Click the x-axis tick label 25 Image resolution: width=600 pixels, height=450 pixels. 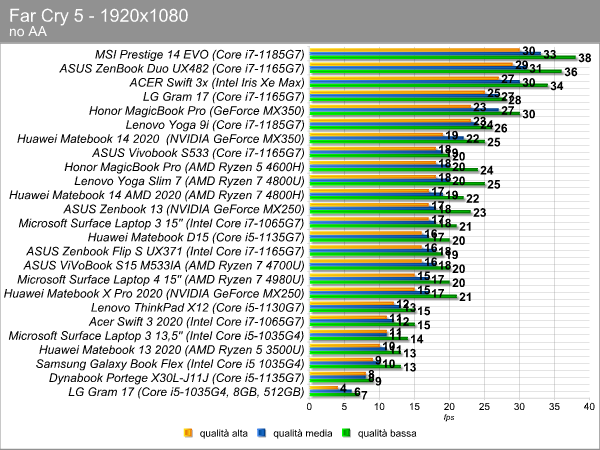tap(484, 407)
